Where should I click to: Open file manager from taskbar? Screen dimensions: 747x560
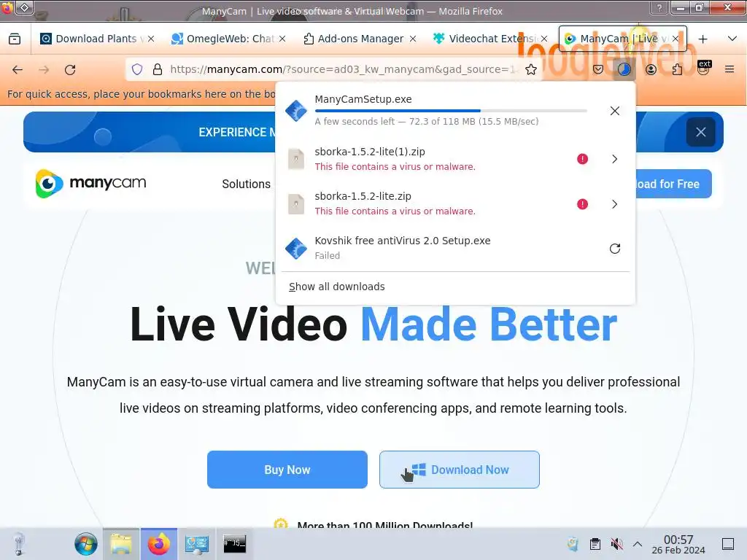[x=122, y=544]
